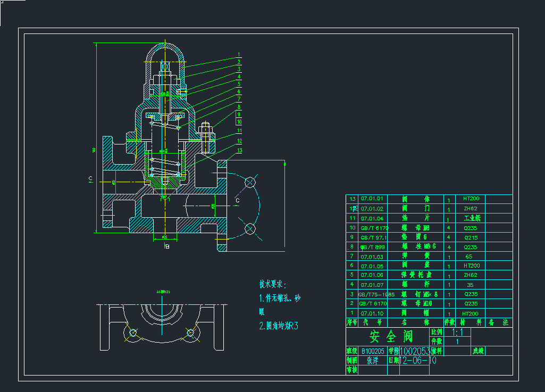Select the 圆角均为R3 note line
This screenshot has height=392, width=545.
[279, 326]
